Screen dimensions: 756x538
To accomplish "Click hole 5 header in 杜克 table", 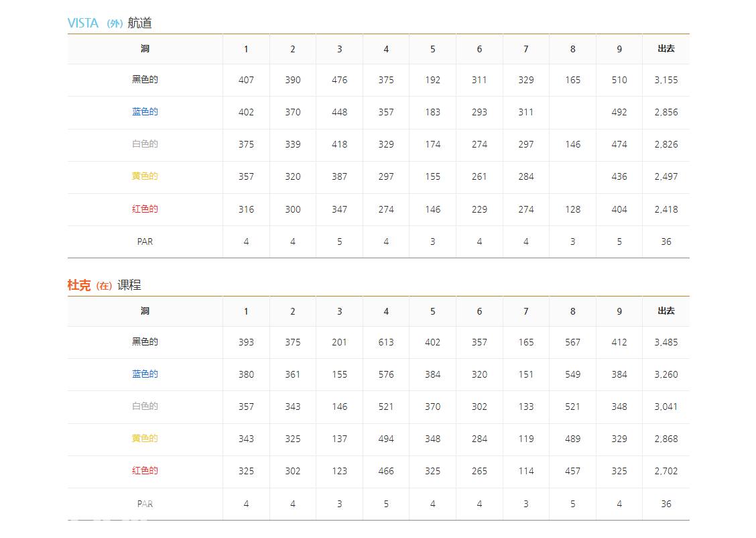I will tap(433, 311).
